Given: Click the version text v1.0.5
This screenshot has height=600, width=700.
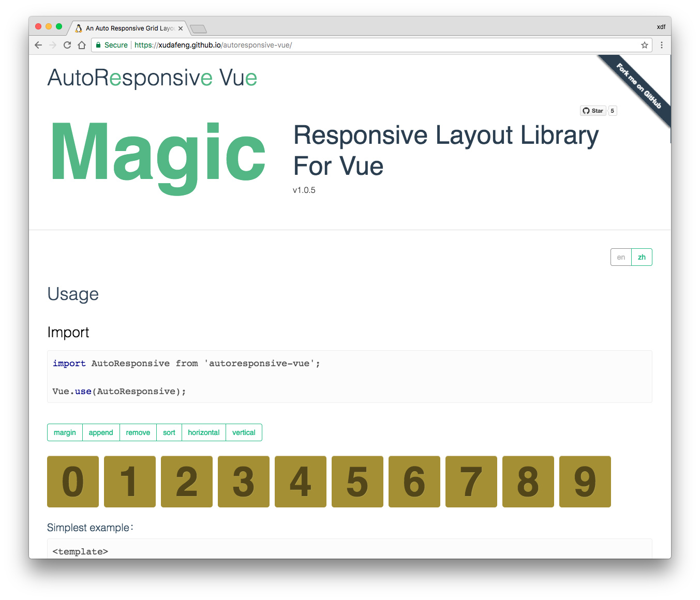Looking at the screenshot, I should coord(304,190).
